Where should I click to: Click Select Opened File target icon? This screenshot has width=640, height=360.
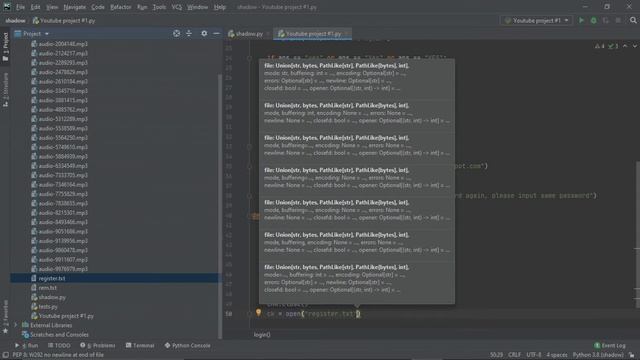[176, 33]
